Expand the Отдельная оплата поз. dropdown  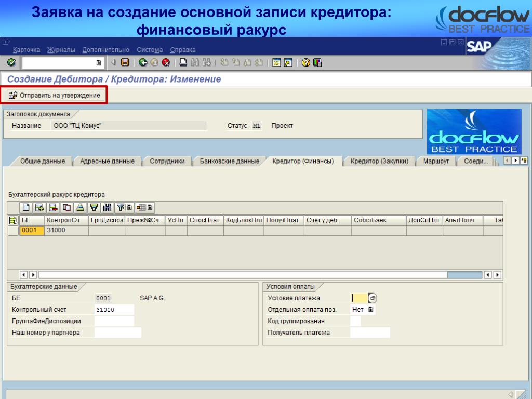click(370, 310)
